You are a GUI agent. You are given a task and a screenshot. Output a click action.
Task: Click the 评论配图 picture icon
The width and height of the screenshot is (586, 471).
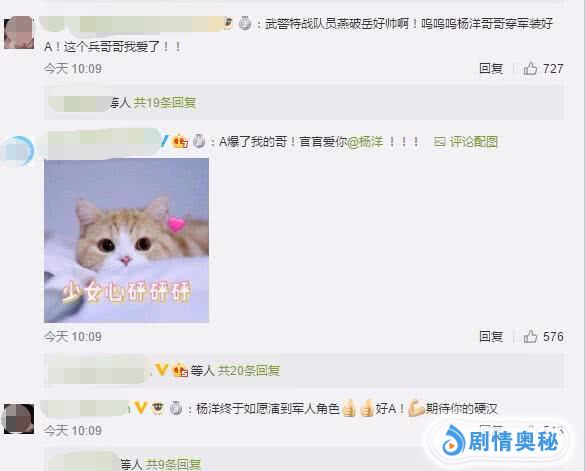coord(440,142)
